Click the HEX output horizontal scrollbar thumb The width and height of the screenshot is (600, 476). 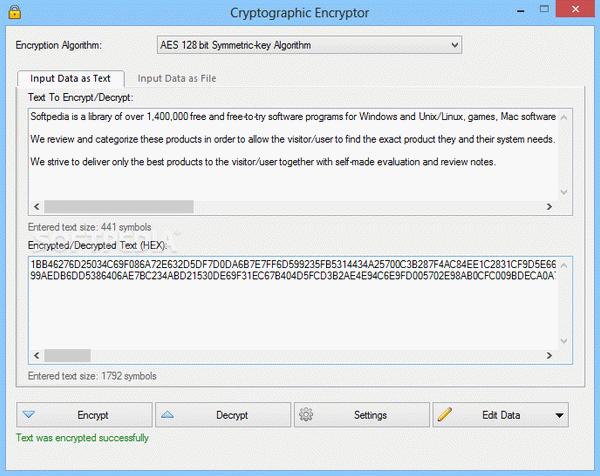coord(67,355)
